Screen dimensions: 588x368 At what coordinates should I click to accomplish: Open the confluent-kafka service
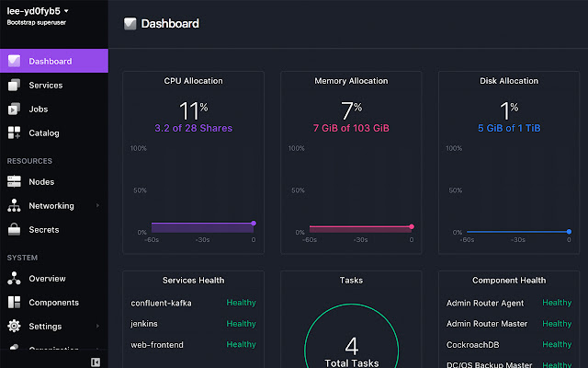pyautogui.click(x=161, y=303)
